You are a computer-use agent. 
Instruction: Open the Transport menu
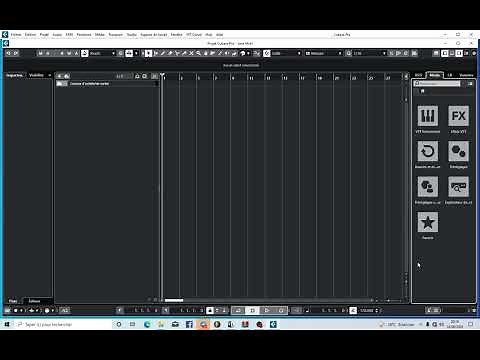coord(116,35)
